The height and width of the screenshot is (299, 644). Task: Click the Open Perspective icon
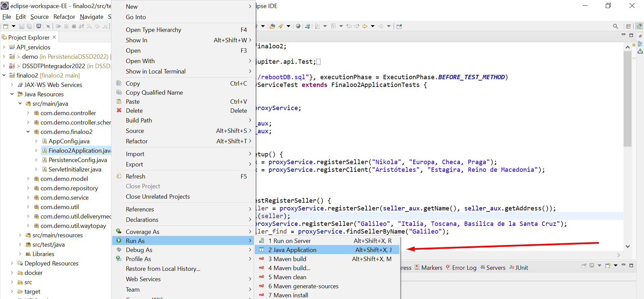[x=628, y=26]
